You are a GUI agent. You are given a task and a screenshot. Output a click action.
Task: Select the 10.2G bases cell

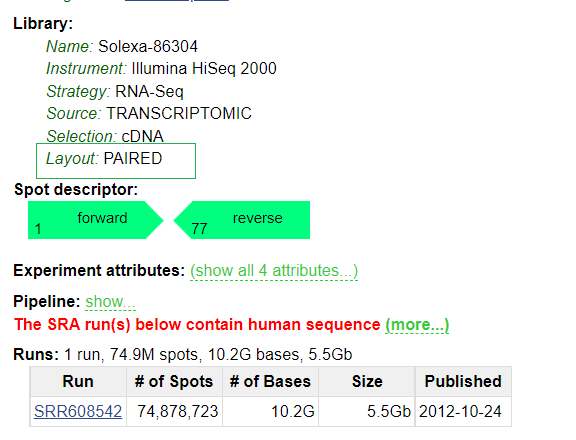point(270,411)
